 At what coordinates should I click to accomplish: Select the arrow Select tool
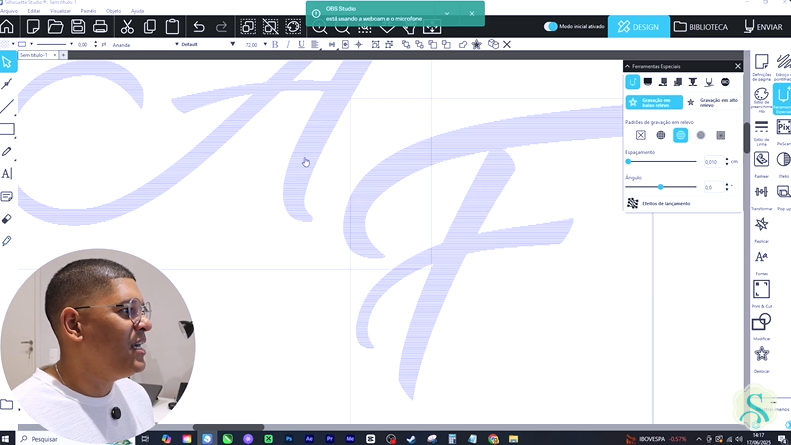point(7,63)
